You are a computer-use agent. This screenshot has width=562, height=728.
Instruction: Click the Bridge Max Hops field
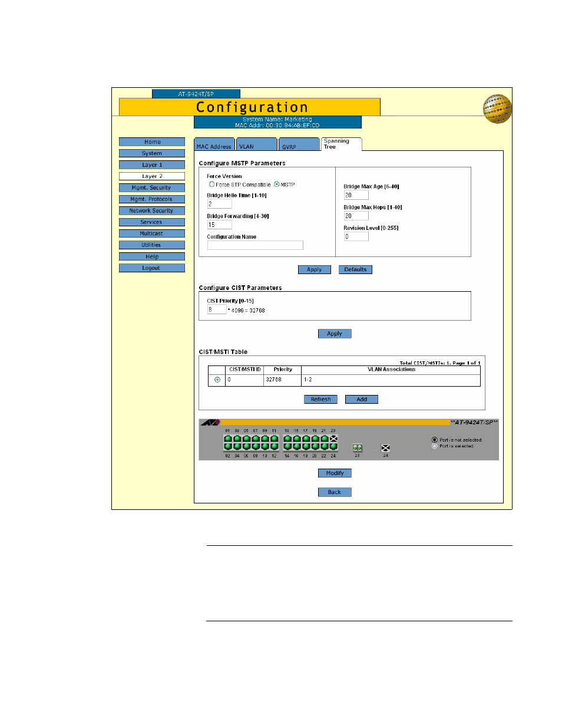tap(356, 216)
